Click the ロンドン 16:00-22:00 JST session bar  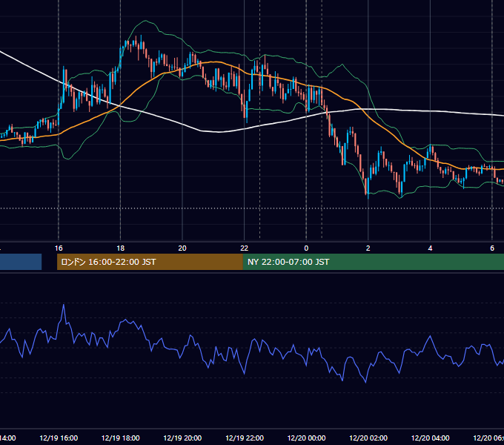pyautogui.click(x=150, y=262)
